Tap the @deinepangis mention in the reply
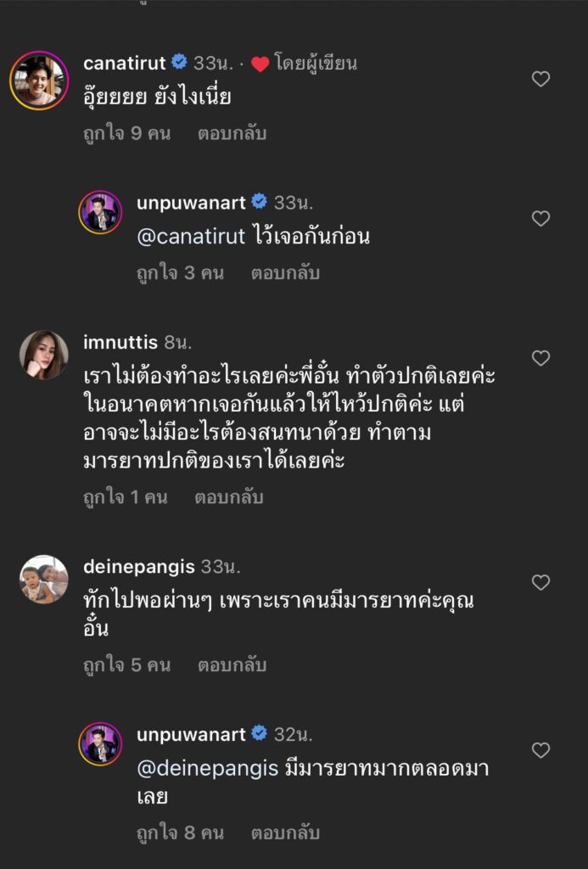This screenshot has height=869, width=588. (x=207, y=770)
